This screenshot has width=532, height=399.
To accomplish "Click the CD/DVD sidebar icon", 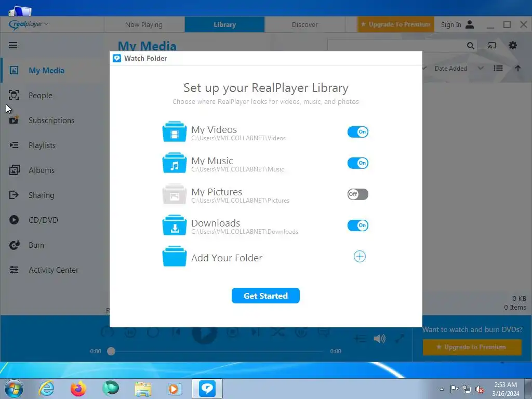I will pos(14,220).
